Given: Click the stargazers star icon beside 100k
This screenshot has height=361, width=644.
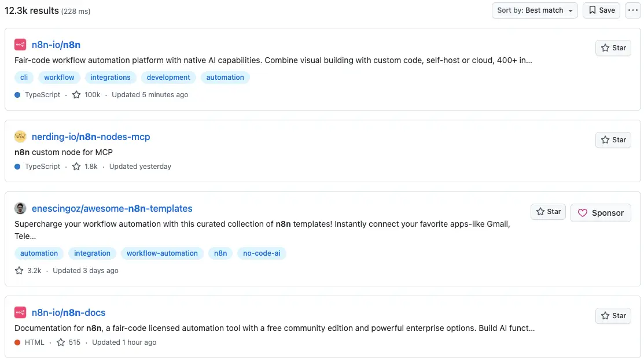Looking at the screenshot, I should tap(76, 95).
